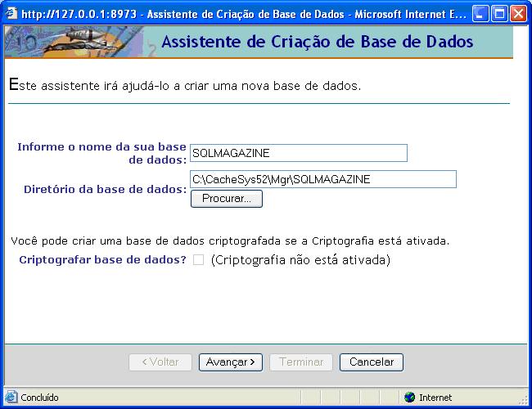The width and height of the screenshot is (532, 409).
Task: Click the Internet zone label
Action: point(435,398)
